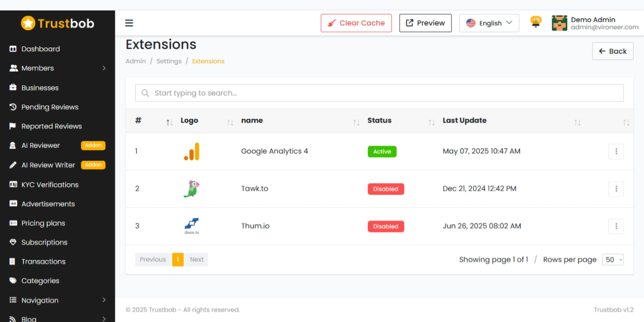Click the Subscriptions diamond icon
Screen dimensions: 644x322
(x=13, y=243)
